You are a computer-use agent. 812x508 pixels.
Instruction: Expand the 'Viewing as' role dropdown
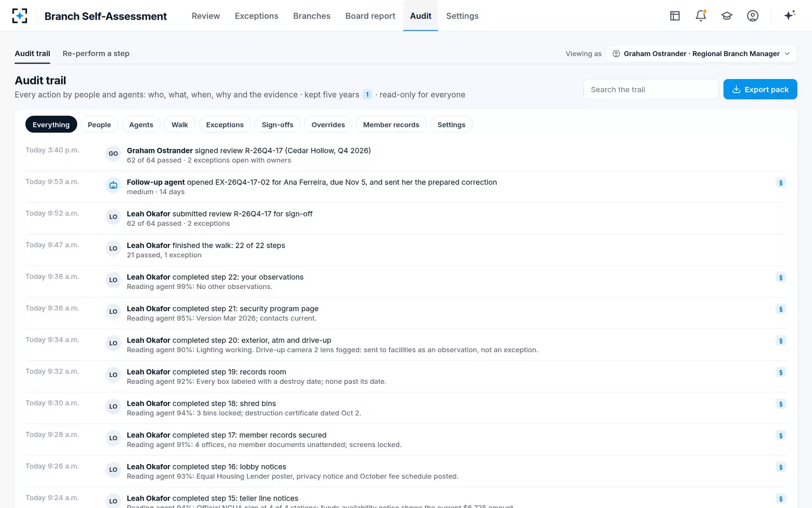point(701,54)
